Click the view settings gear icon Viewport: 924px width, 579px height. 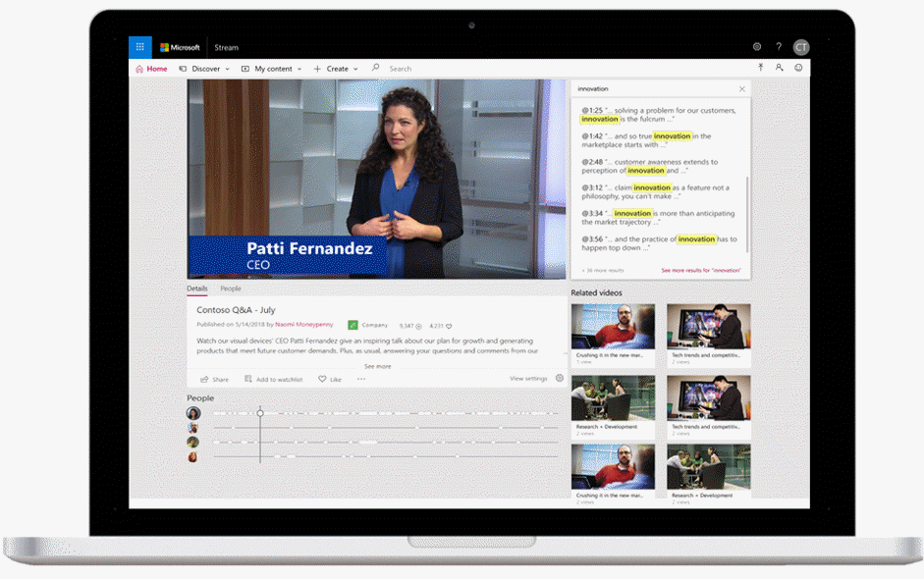point(560,378)
